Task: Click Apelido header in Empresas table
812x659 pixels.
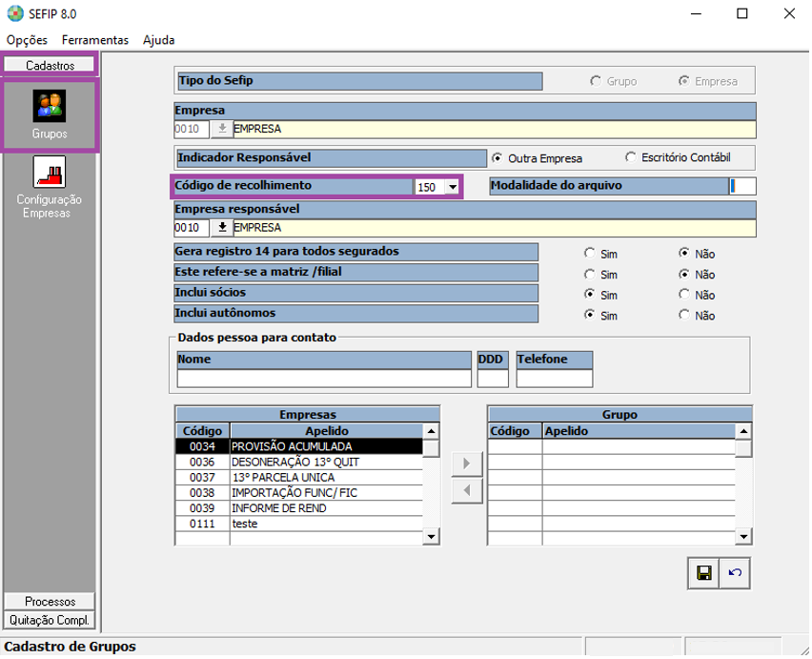Action: coord(327,431)
